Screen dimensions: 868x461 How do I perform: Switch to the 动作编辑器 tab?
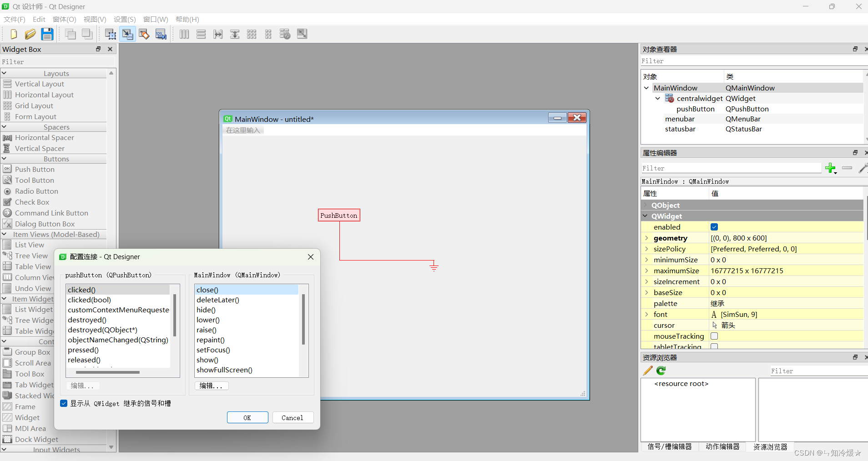coord(722,446)
